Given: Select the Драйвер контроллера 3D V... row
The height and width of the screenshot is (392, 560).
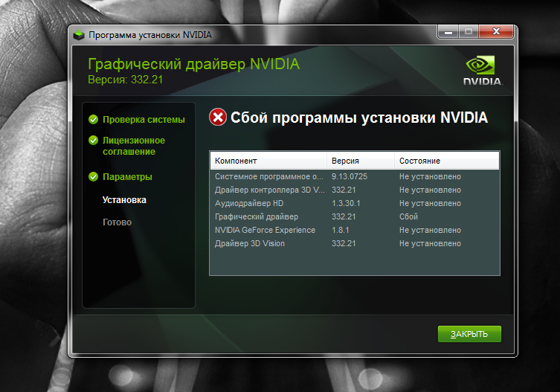Looking at the screenshot, I should coord(355,190).
